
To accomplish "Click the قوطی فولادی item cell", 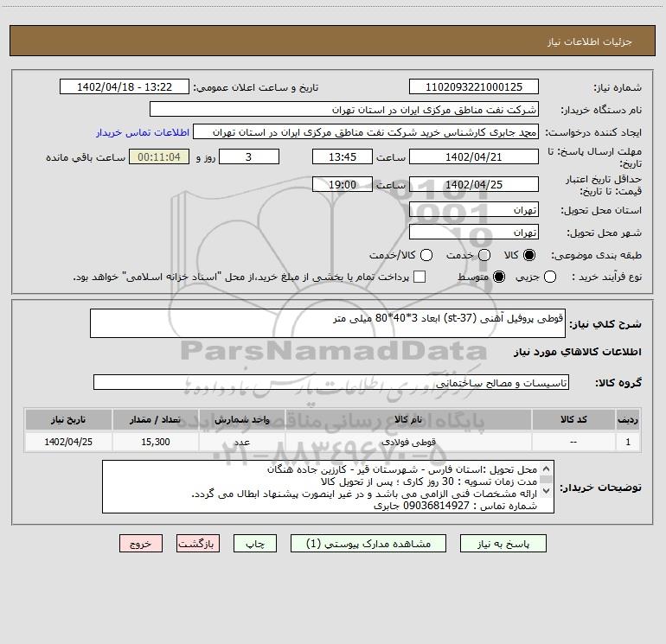I will click(408, 442).
